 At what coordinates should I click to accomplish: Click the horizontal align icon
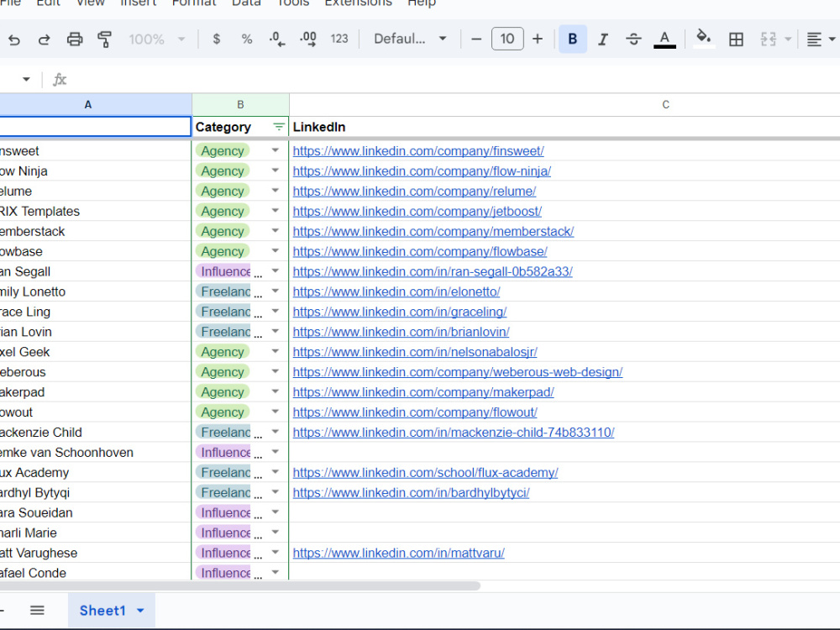click(814, 39)
